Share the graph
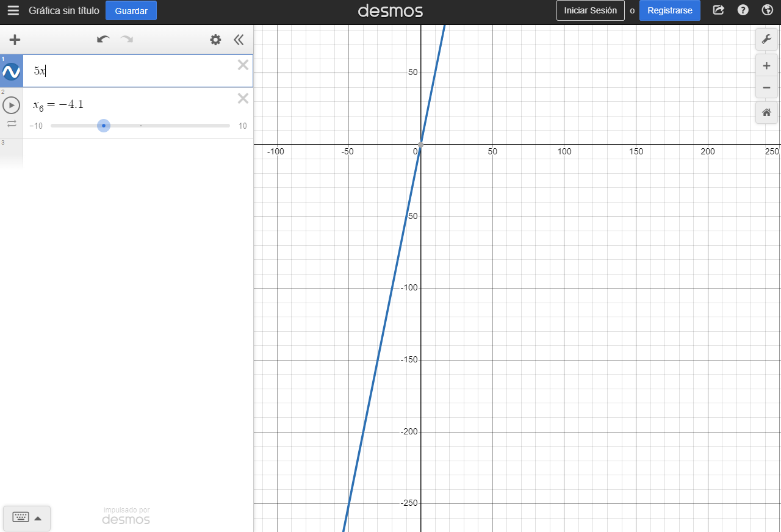Image resolution: width=781 pixels, height=532 pixels. [x=719, y=10]
